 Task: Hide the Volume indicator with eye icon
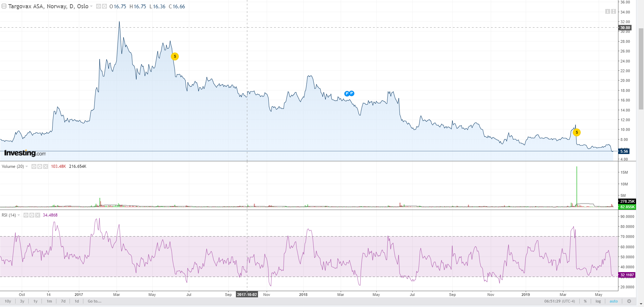coord(34,166)
